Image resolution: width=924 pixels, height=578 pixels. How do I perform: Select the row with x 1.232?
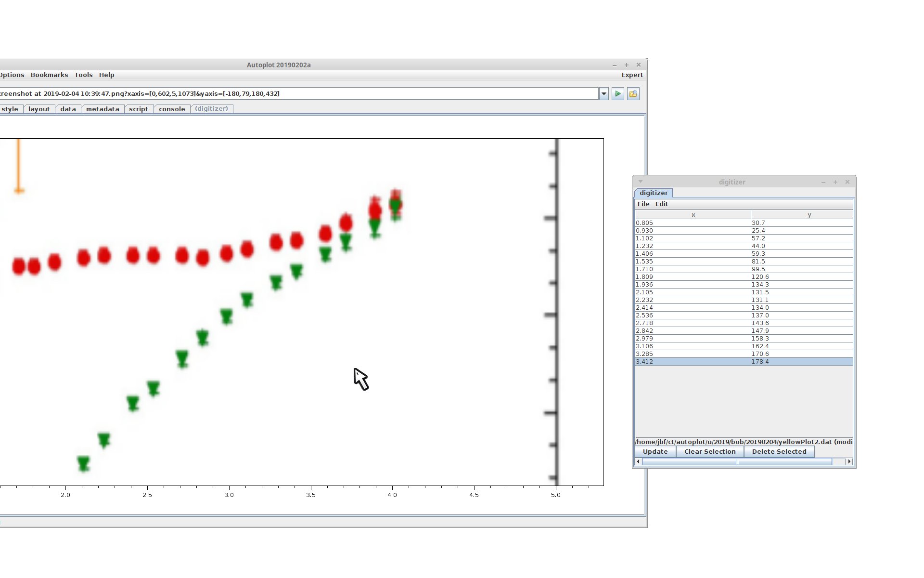tap(744, 246)
